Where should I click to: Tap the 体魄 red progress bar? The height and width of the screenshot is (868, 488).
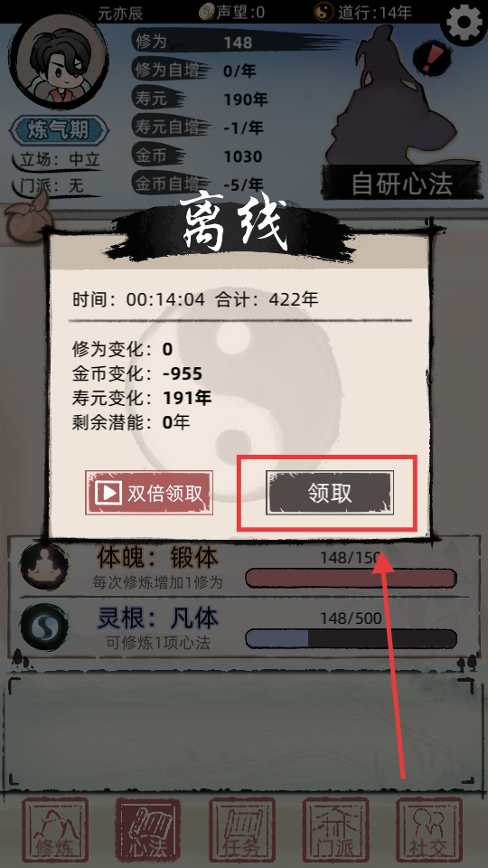[351, 578]
